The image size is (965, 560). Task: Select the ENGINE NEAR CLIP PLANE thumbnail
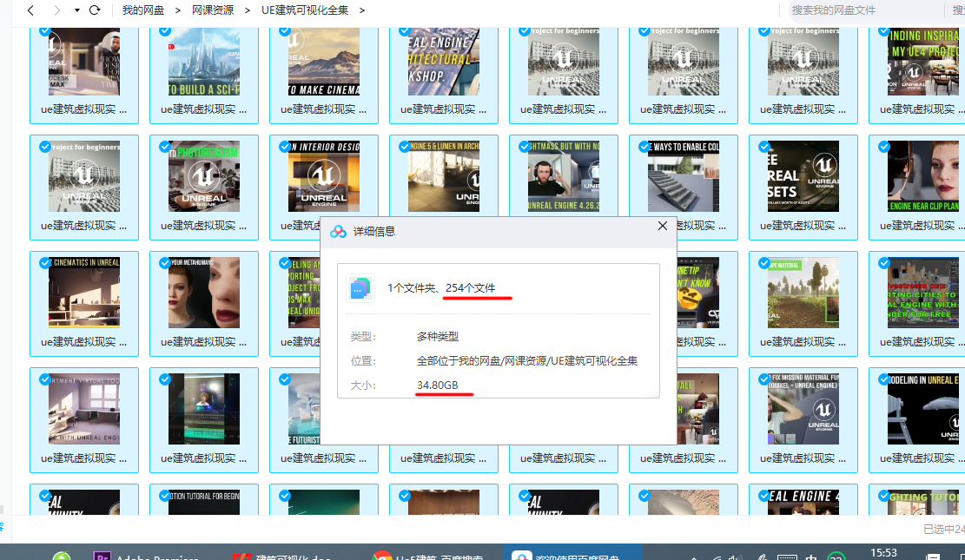click(x=922, y=176)
